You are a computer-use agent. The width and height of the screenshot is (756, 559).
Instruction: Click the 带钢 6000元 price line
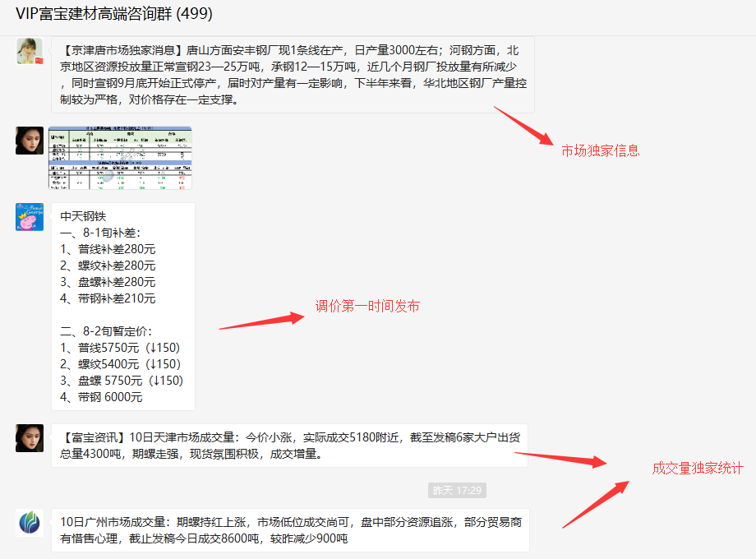pyautogui.click(x=101, y=397)
